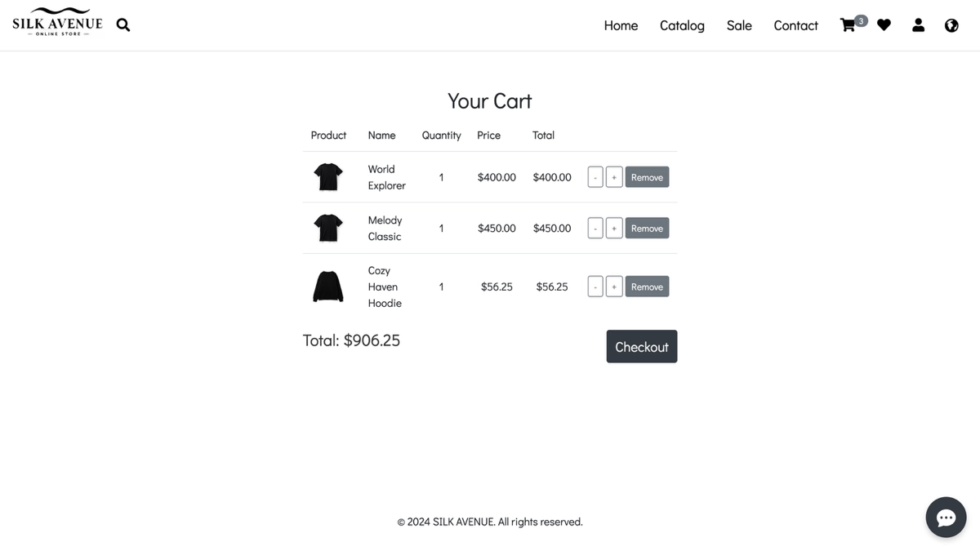Open the wishlist heart icon
This screenshot has width=980, height=551.
(884, 25)
